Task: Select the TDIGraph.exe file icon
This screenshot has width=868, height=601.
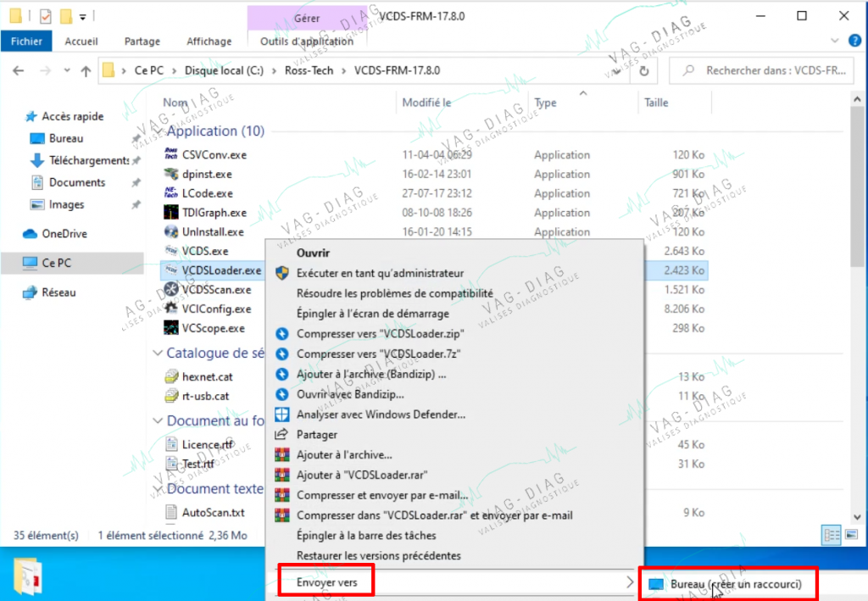Action: [x=171, y=213]
